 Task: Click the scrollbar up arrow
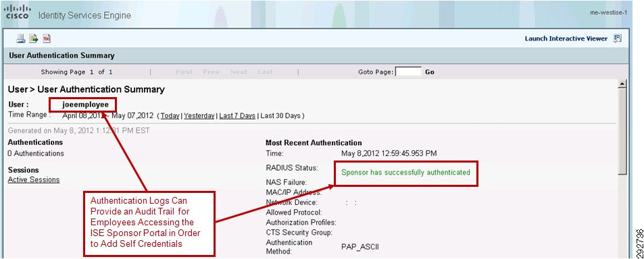(x=622, y=84)
